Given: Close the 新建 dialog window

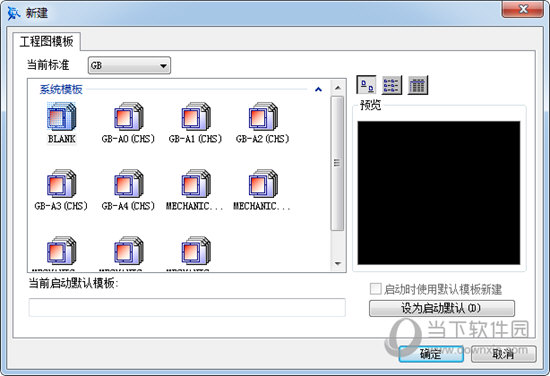Looking at the screenshot, I should tap(523, 9).
